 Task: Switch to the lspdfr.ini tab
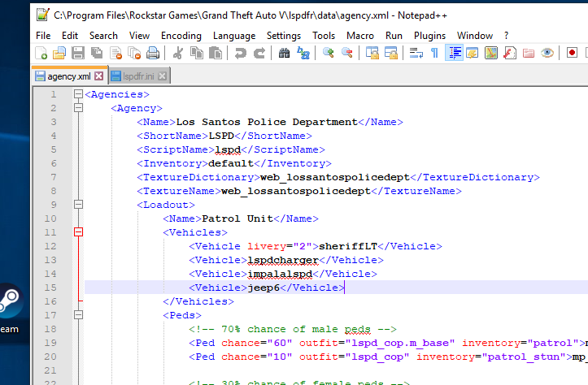click(139, 76)
